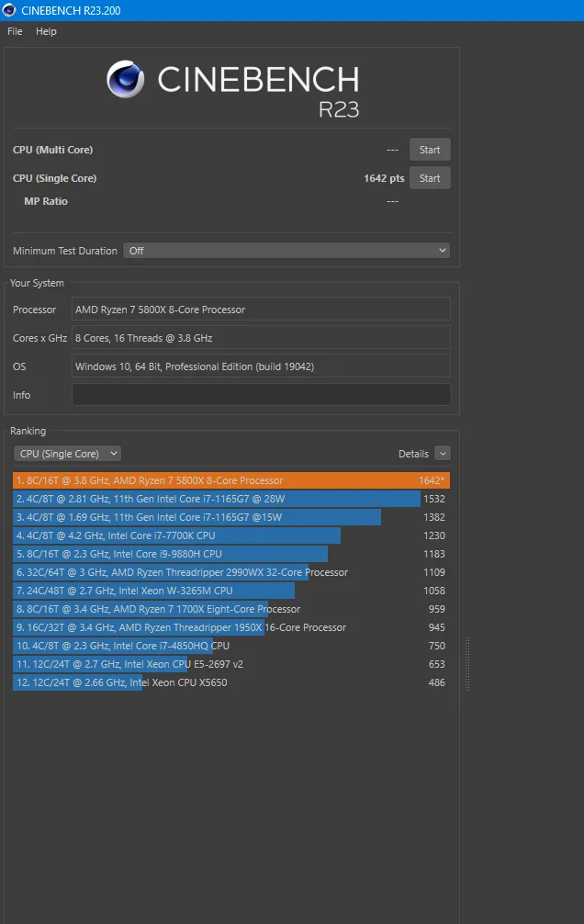Open the CPU (Single Core) ranking dropdown

point(67,453)
